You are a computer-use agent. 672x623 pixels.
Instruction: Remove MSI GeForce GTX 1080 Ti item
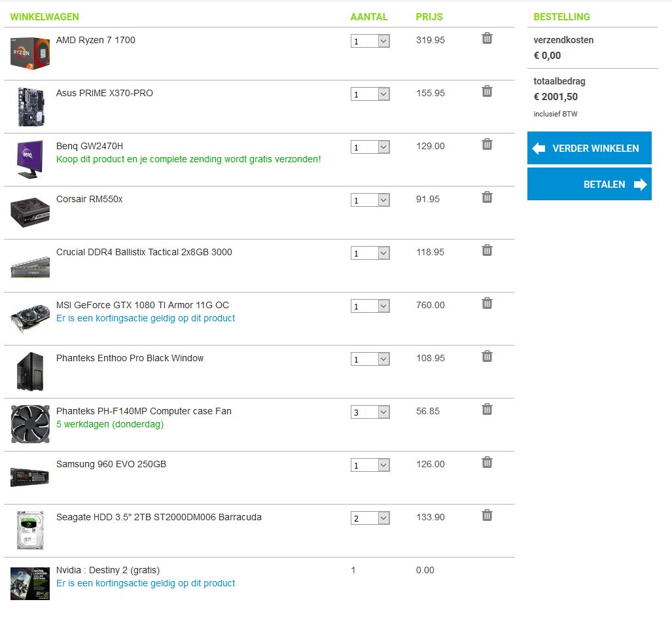(487, 303)
